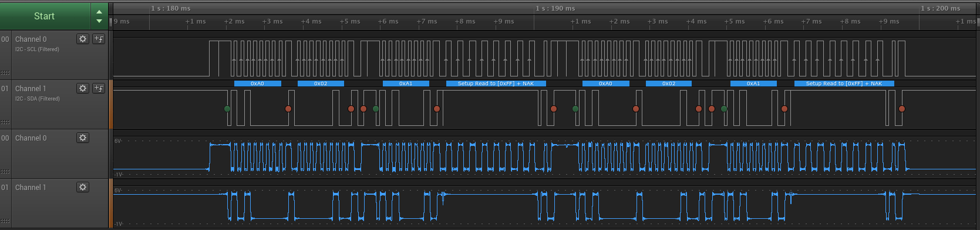Screen dimensions: 980x230
Task: Click second 'Setup Read to [0xFF] + NAK' label
Action: (844, 84)
